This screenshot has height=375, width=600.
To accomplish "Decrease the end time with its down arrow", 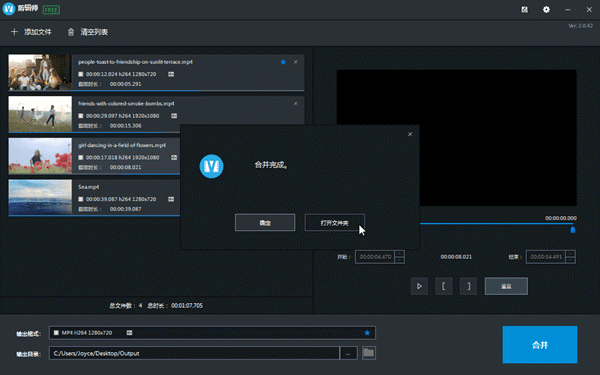I will point(570,261).
